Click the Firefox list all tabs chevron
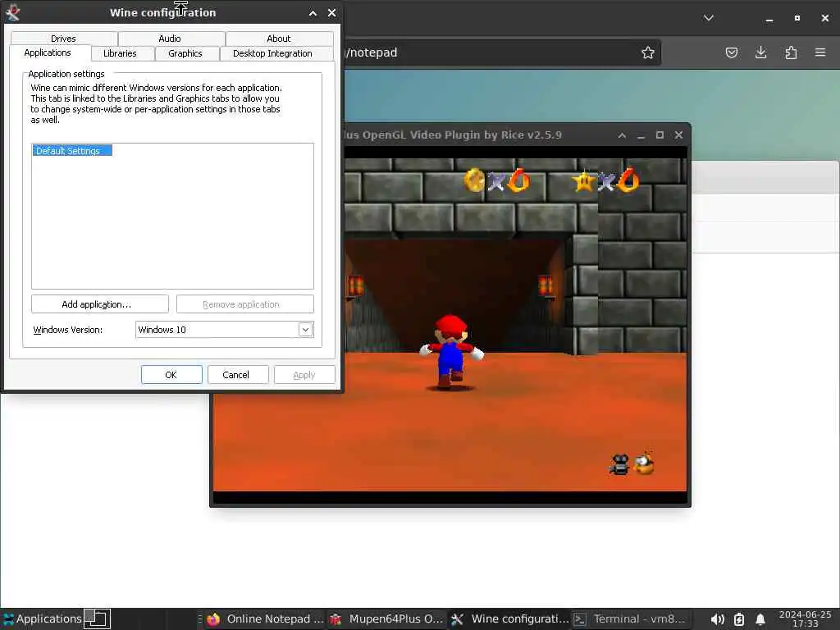This screenshot has width=840, height=630. pos(709,18)
